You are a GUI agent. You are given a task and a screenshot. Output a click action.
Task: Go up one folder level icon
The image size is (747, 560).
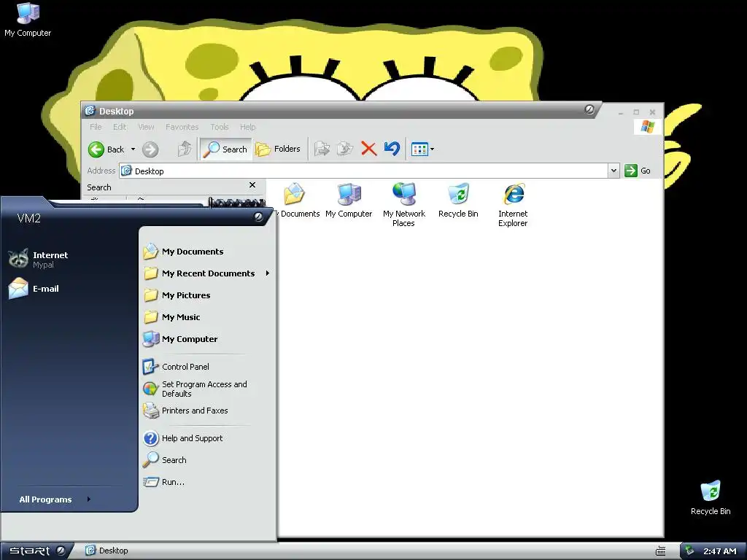[x=185, y=149]
